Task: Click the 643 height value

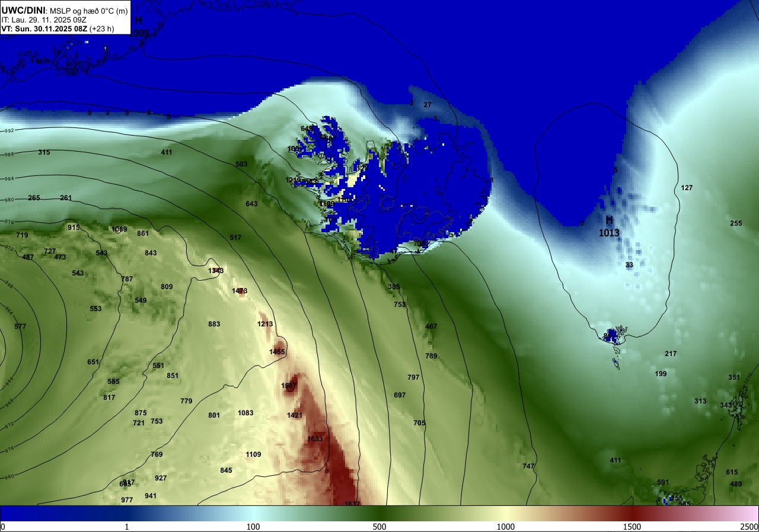Action: coord(251,204)
